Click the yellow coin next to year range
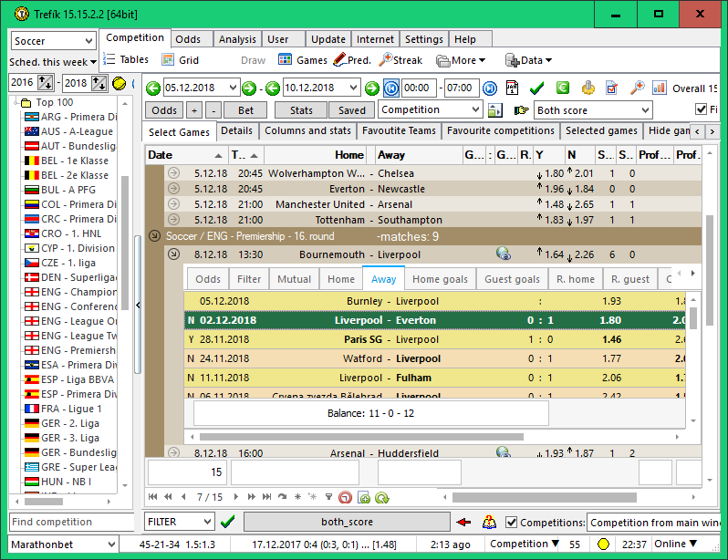The image size is (728, 560). [x=119, y=83]
